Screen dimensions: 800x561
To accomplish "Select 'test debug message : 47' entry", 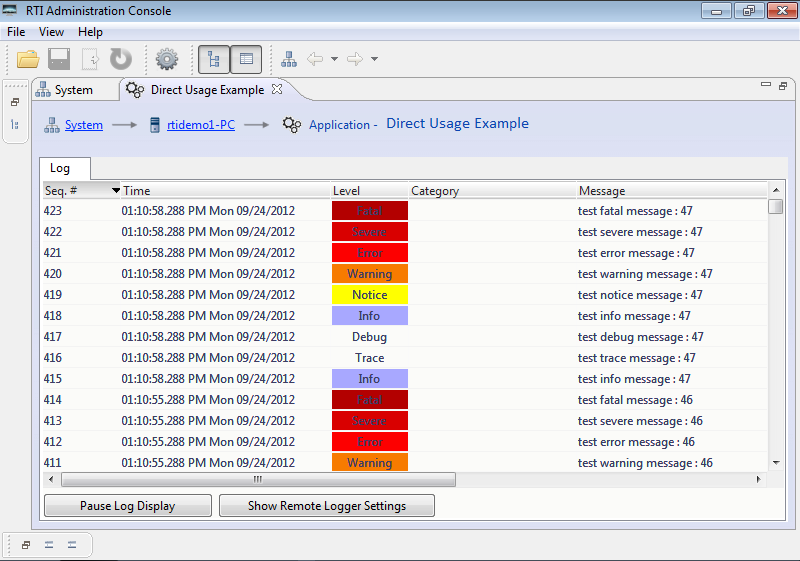I will coord(640,337).
